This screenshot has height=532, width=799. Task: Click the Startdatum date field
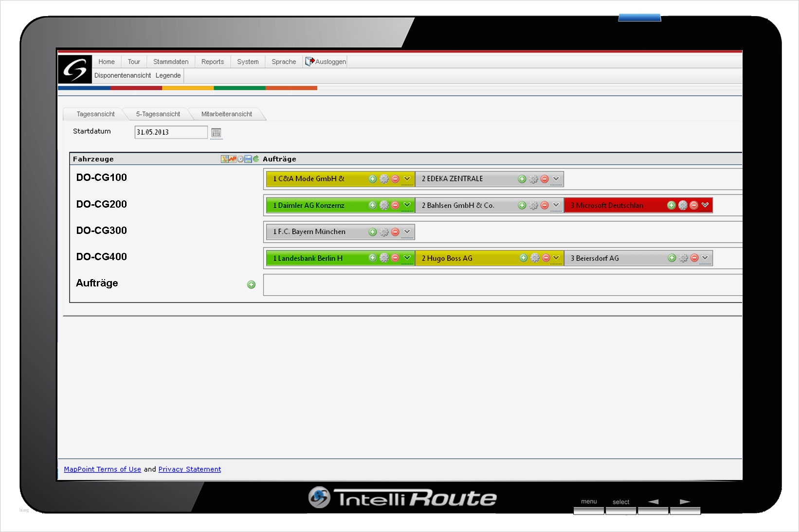(x=171, y=132)
